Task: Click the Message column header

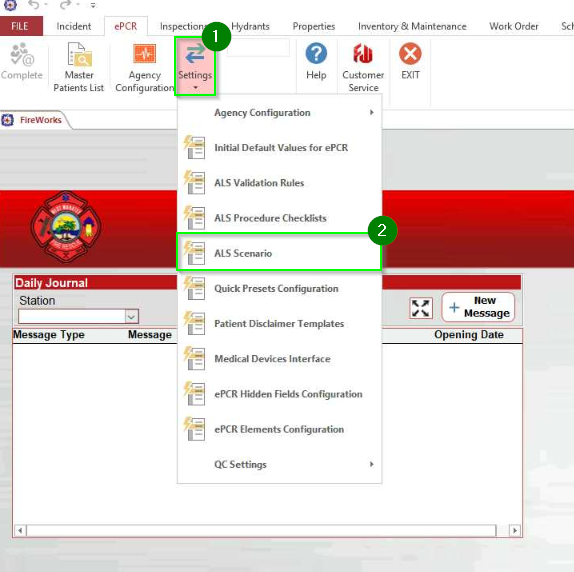Action: click(150, 334)
